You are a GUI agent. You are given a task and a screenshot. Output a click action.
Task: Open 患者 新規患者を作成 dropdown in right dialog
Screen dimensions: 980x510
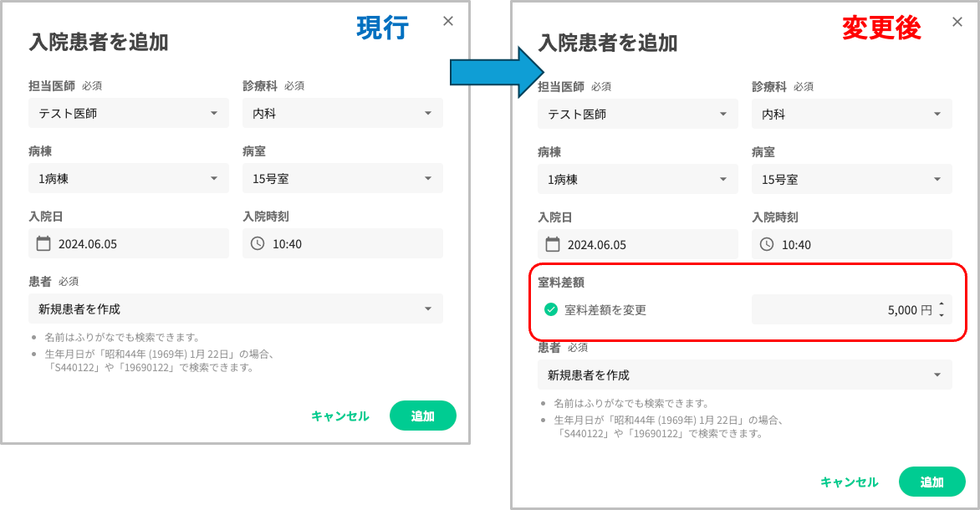pyautogui.click(x=745, y=375)
